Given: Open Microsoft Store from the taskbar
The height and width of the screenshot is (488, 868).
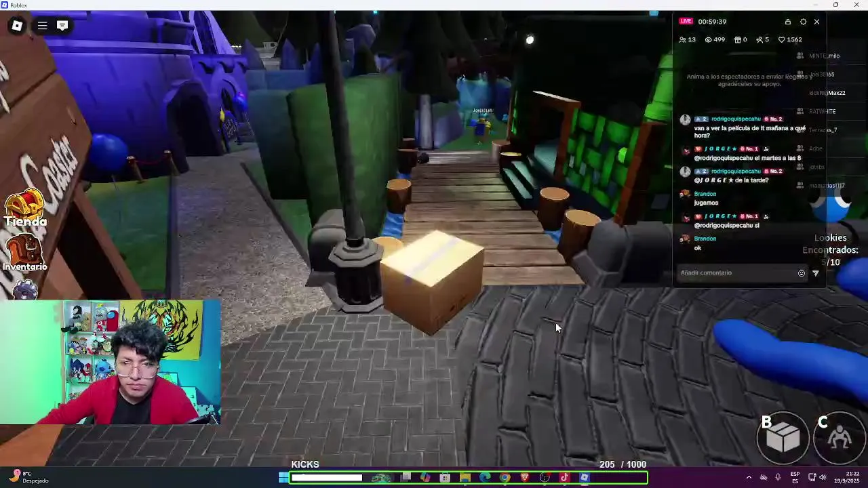Looking at the screenshot, I should coord(445,478).
